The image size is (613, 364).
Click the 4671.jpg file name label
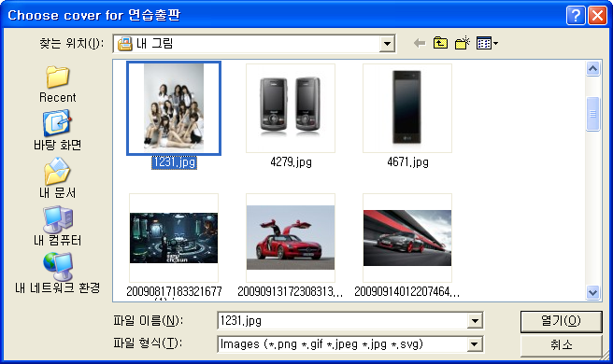tap(407, 162)
